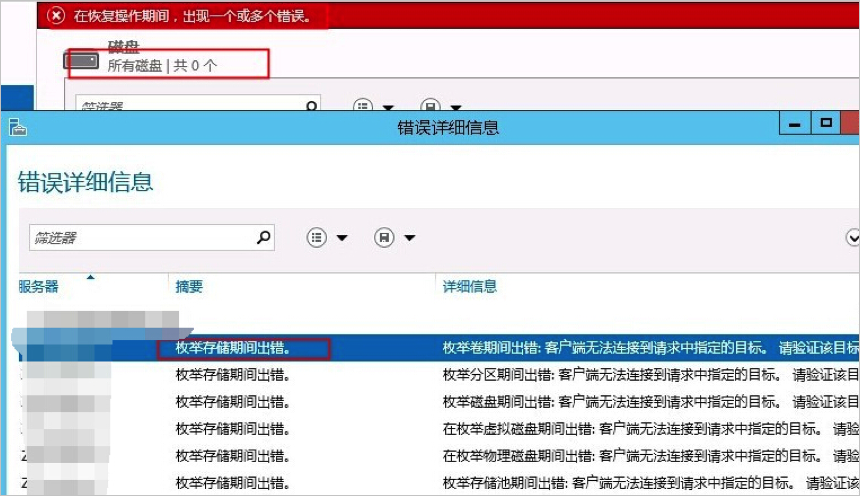Select the row with 枚举存储池期间出错

tap(439, 483)
